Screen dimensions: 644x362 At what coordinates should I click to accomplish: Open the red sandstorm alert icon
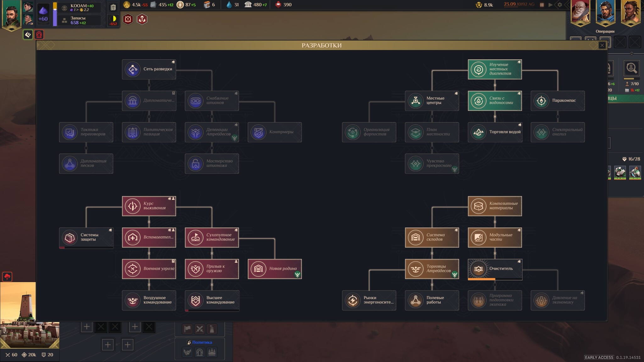pyautogui.click(x=7, y=277)
